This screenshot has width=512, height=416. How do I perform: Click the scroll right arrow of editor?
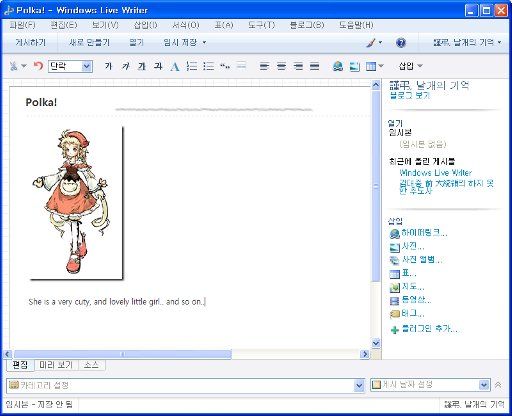365,354
